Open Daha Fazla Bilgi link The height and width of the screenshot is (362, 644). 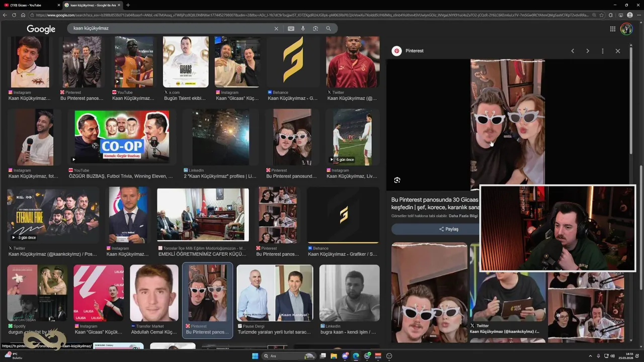click(x=463, y=216)
